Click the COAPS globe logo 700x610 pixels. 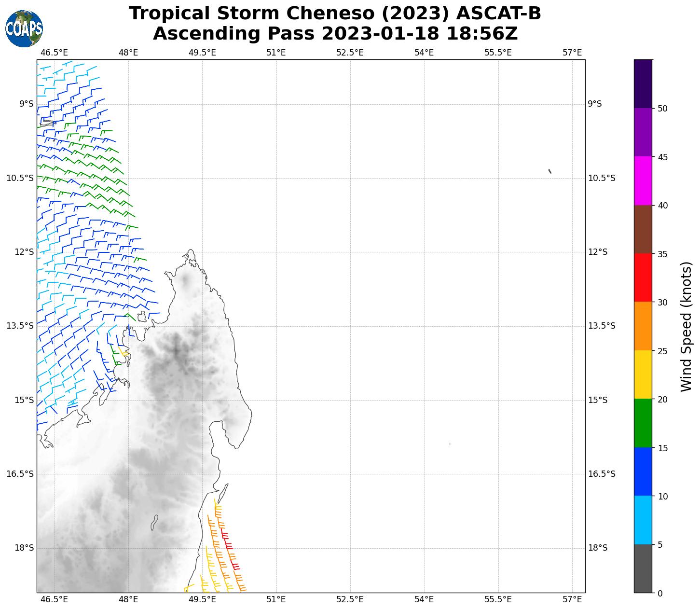pyautogui.click(x=24, y=29)
